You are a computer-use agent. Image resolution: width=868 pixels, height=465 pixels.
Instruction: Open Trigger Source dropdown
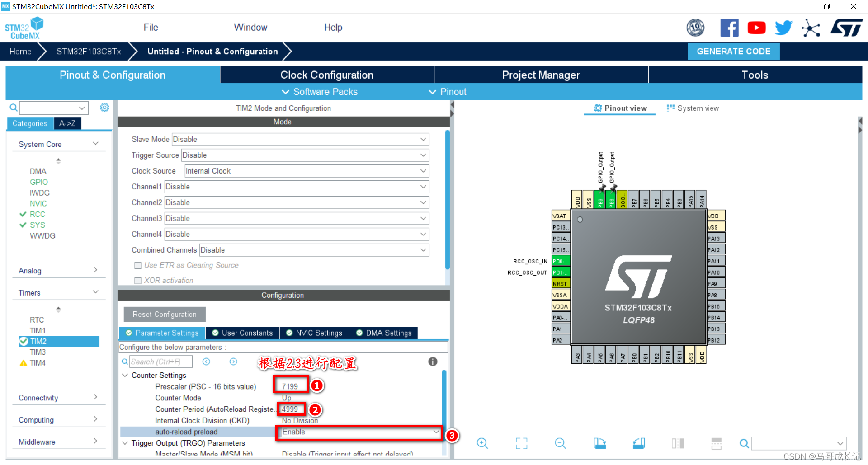tap(305, 155)
